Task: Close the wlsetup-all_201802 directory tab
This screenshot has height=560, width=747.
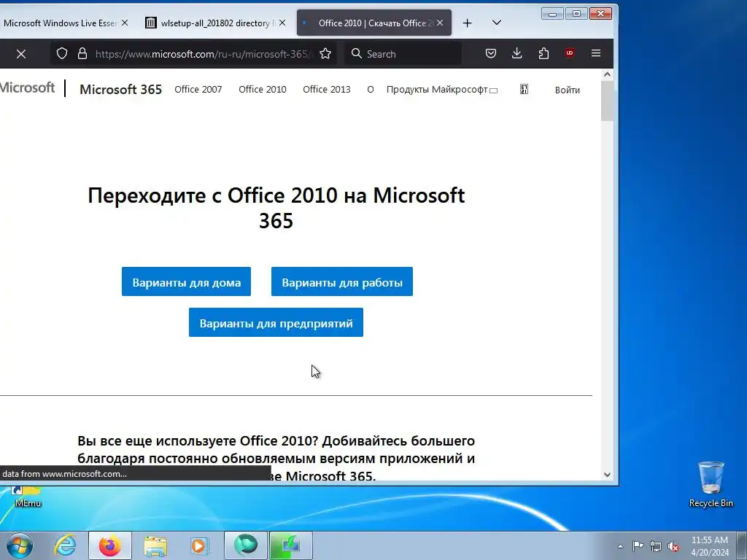Action: pos(282,23)
